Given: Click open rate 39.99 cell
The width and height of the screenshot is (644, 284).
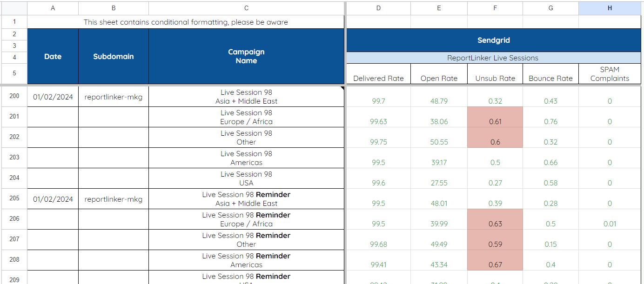Looking at the screenshot, I should (439, 219).
